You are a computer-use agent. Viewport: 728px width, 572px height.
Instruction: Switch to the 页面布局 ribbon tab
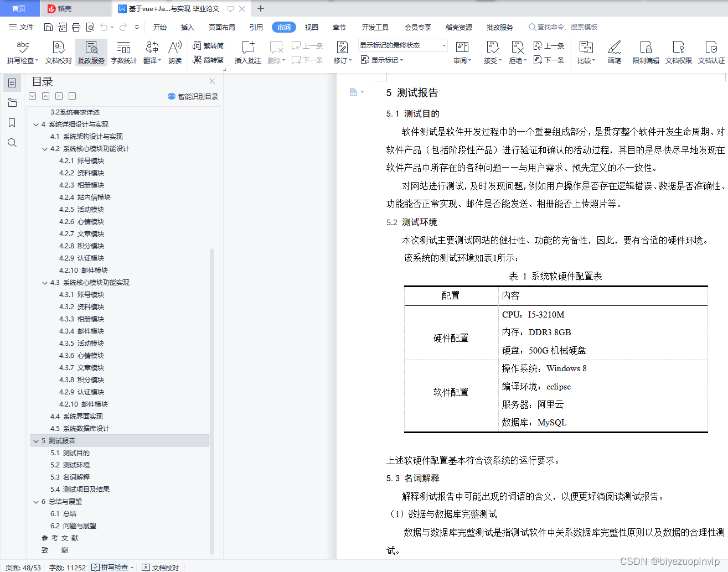click(221, 27)
